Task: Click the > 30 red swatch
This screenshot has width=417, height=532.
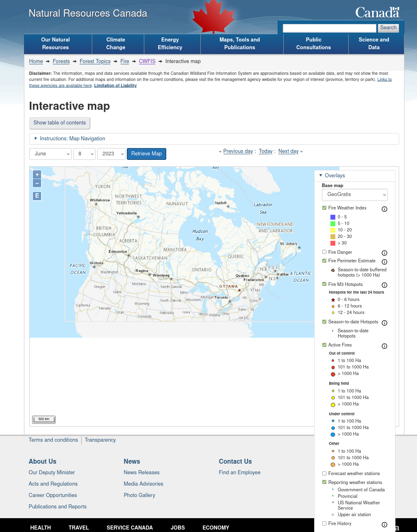Action: 333,243
